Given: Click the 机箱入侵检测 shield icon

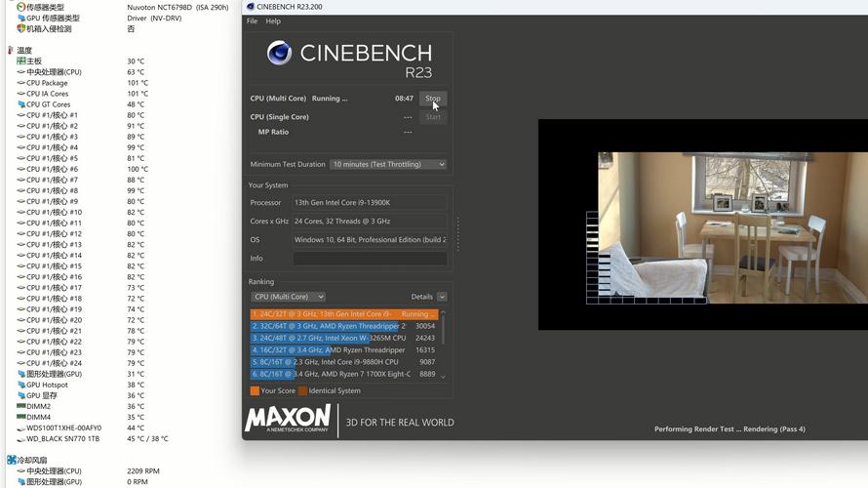Looking at the screenshot, I should pos(21,28).
